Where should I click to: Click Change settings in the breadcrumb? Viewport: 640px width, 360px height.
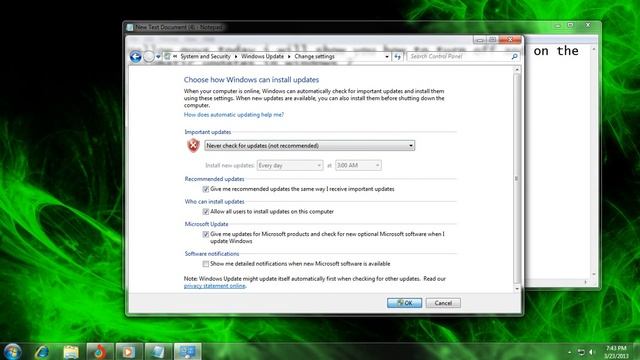314,56
